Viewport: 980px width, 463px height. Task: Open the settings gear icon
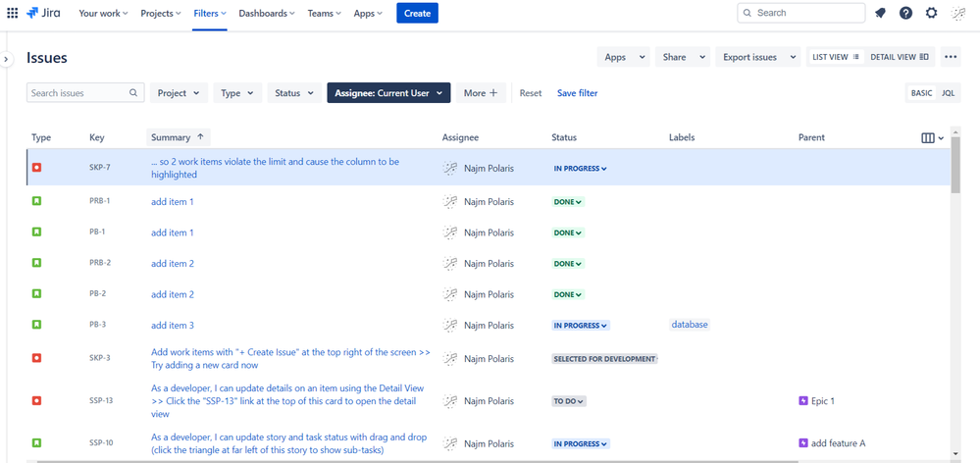[x=931, y=13]
